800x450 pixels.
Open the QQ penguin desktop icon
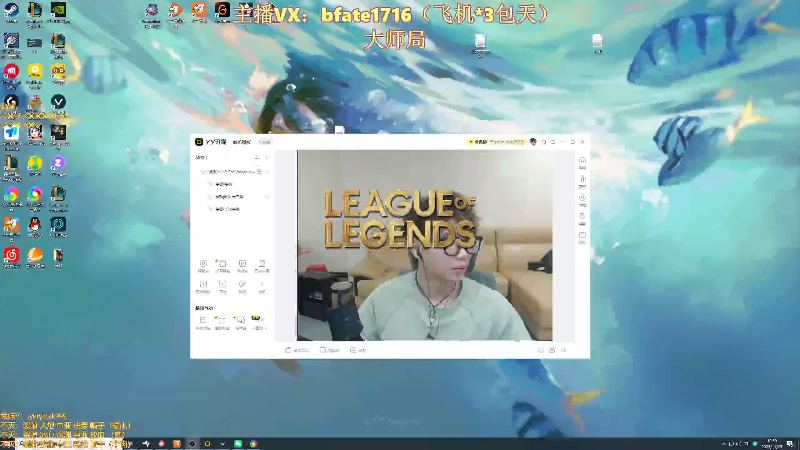pos(35,226)
